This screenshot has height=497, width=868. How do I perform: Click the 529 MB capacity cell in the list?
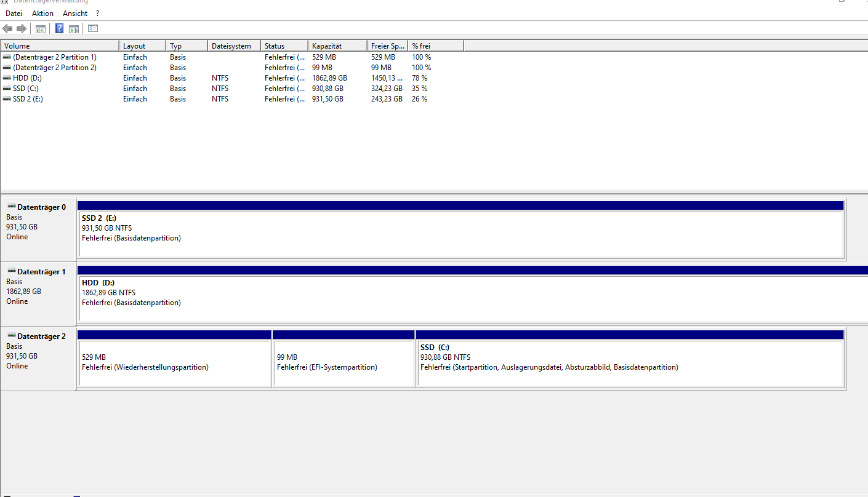(324, 57)
